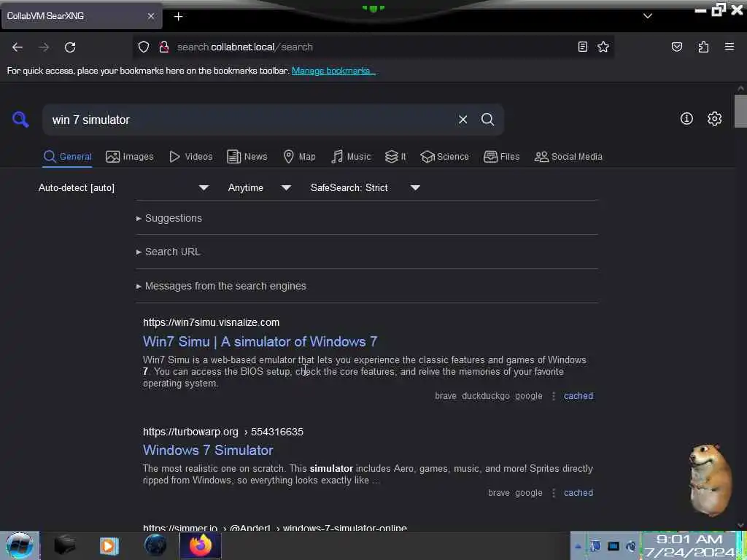The width and height of the screenshot is (747, 560).
Task: Click the Firefox taskbar button
Action: tap(201, 545)
